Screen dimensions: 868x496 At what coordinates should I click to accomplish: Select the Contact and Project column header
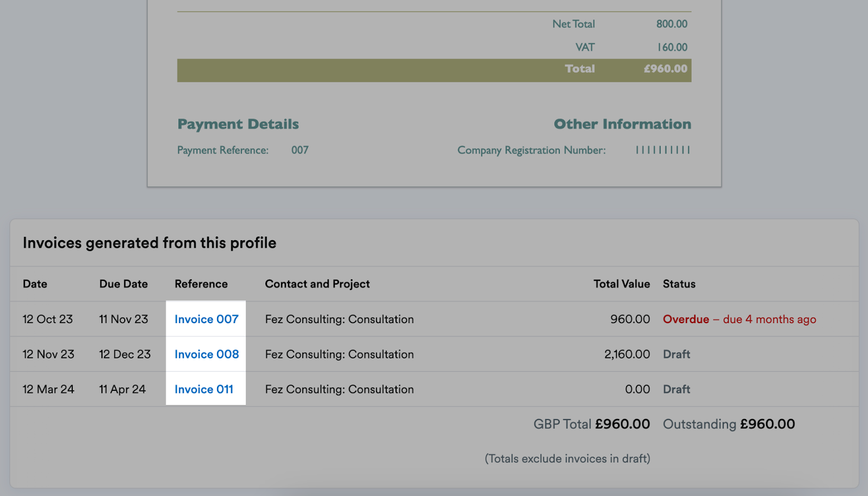[x=317, y=284]
